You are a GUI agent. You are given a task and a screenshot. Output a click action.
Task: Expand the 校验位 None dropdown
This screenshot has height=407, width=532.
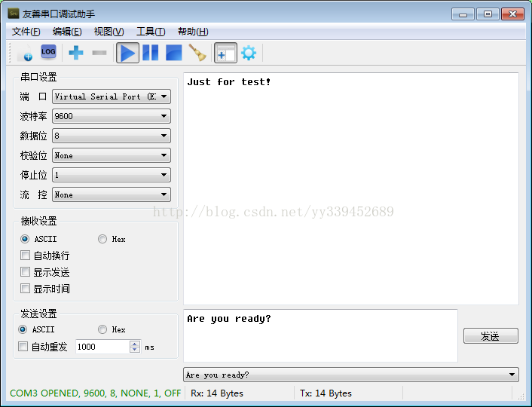(112, 155)
